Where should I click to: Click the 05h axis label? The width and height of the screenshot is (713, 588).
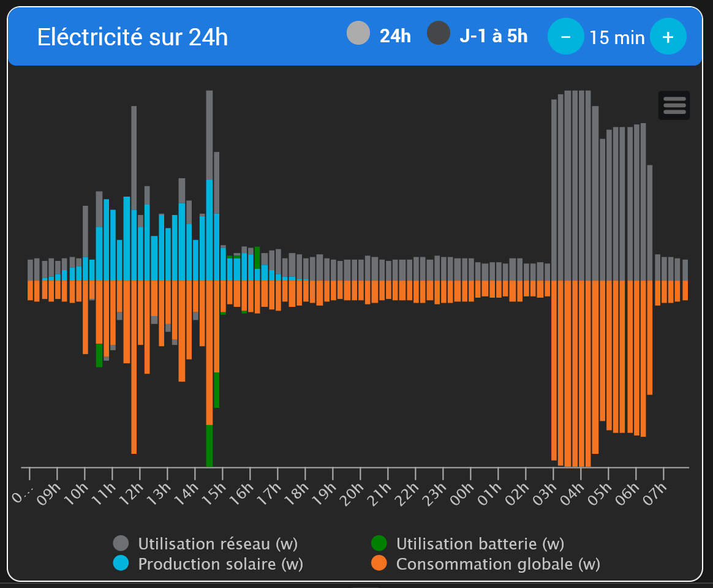pos(600,494)
